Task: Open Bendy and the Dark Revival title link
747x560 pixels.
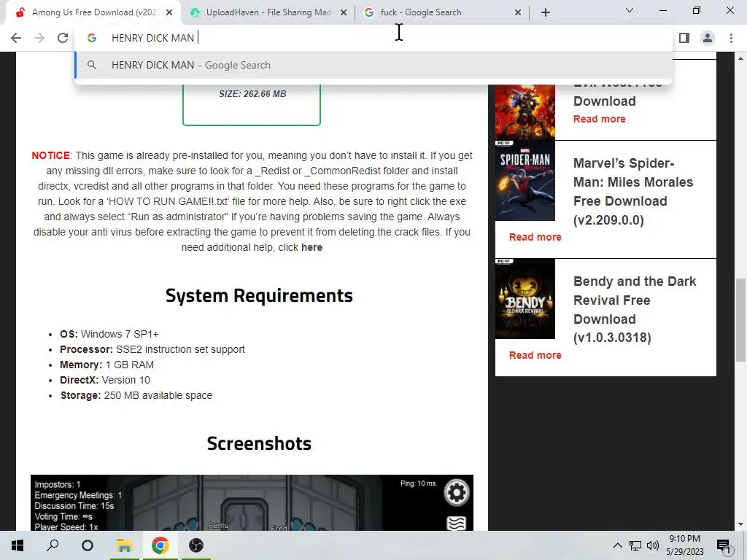Action: click(x=635, y=309)
